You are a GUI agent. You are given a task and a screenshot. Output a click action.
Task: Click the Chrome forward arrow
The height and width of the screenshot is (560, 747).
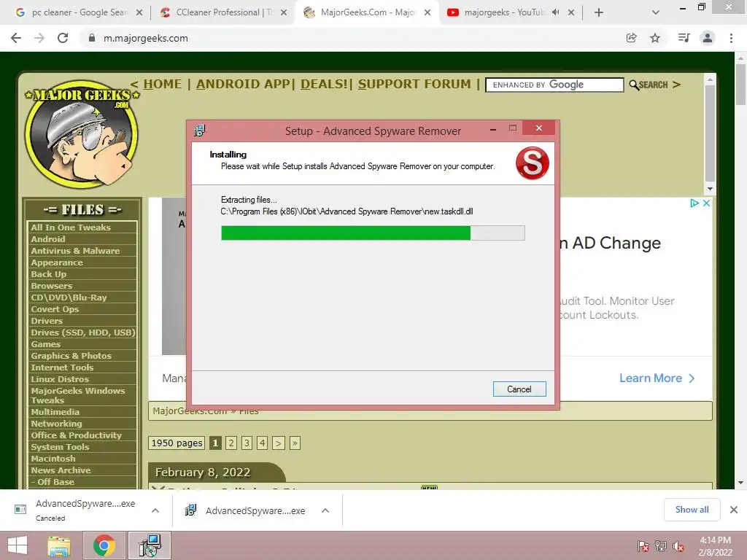click(39, 38)
